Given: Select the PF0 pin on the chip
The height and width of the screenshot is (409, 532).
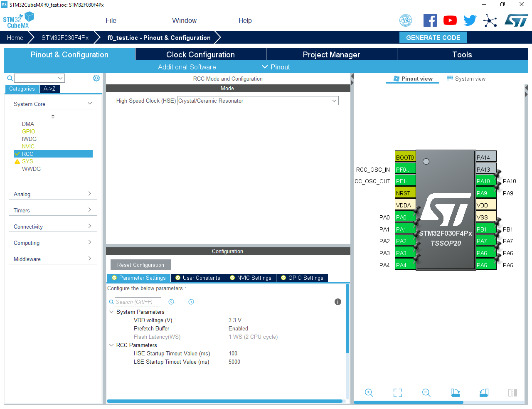Looking at the screenshot, I should pyautogui.click(x=405, y=169).
